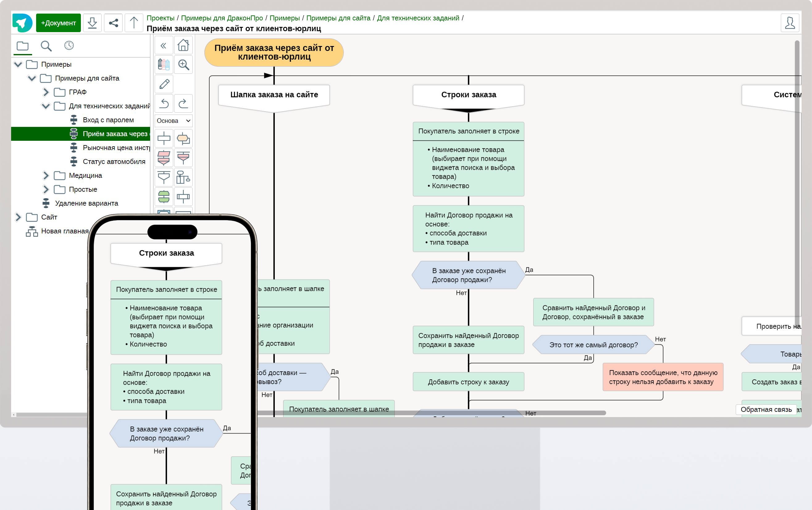812x510 pixels.
Task: Click the home icon in diagram toolbar
Action: 183,45
